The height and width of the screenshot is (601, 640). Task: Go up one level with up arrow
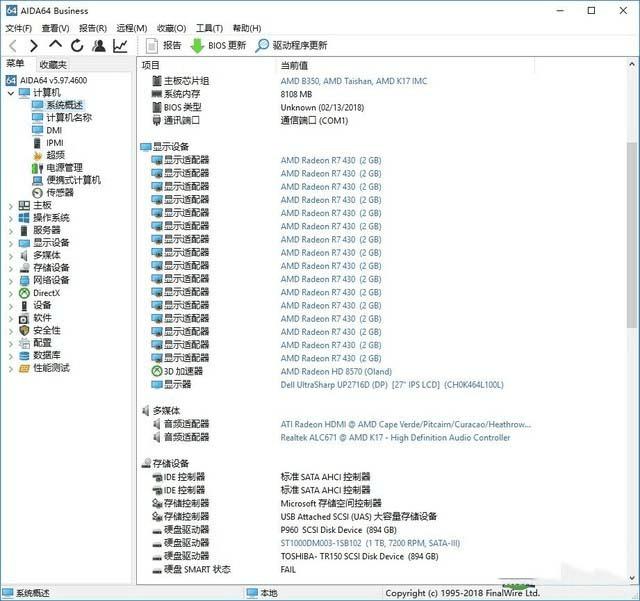[x=55, y=45]
